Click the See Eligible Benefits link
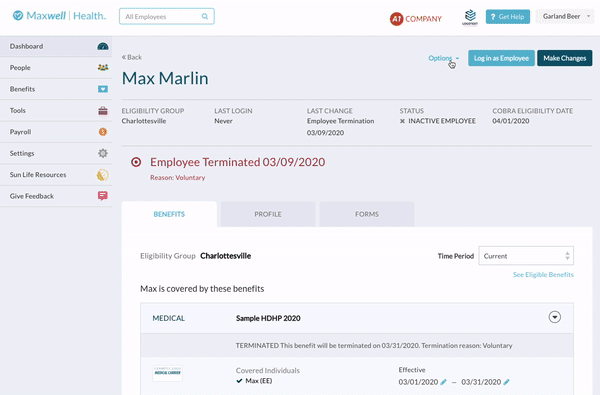Image resolution: width=600 pixels, height=395 pixels. (x=543, y=274)
